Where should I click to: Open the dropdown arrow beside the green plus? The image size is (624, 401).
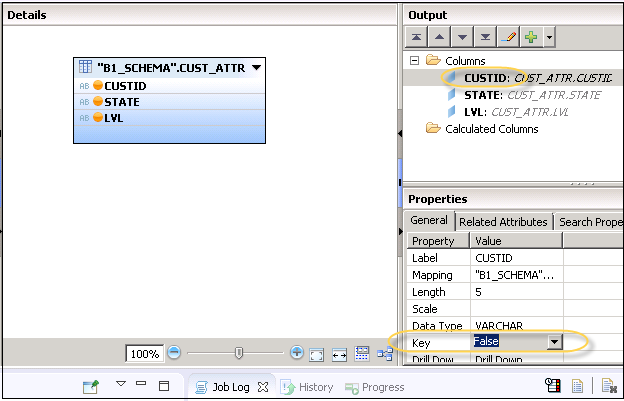(x=548, y=38)
